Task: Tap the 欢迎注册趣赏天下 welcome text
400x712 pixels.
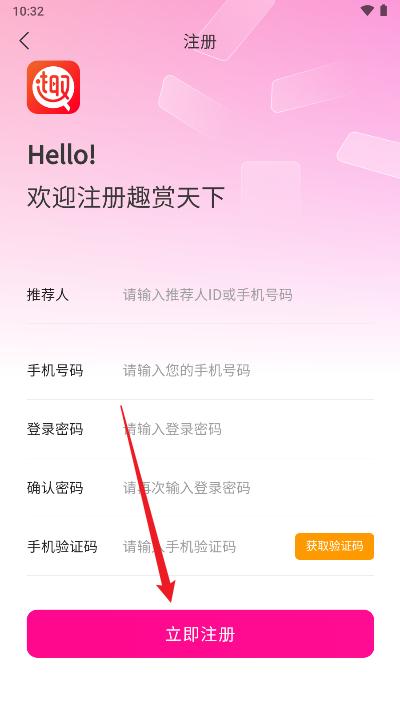Action: [126, 198]
